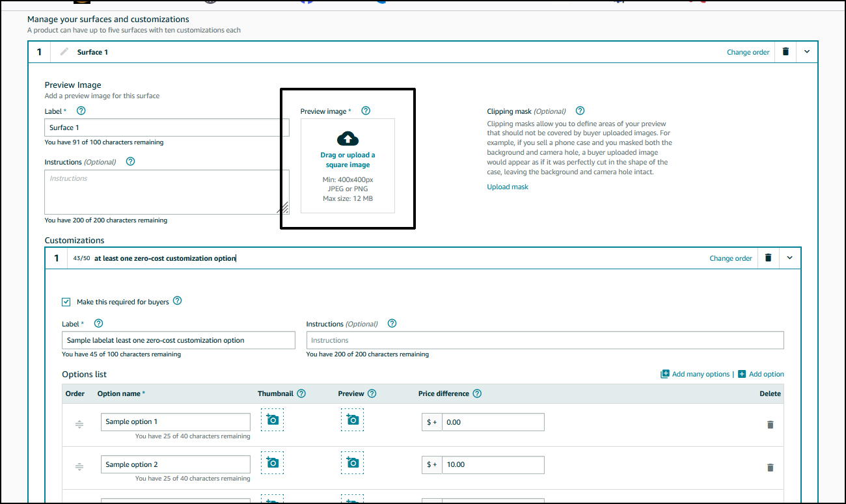The image size is (846, 504).
Task: Open help icon next to surface Label
Action: 81,111
